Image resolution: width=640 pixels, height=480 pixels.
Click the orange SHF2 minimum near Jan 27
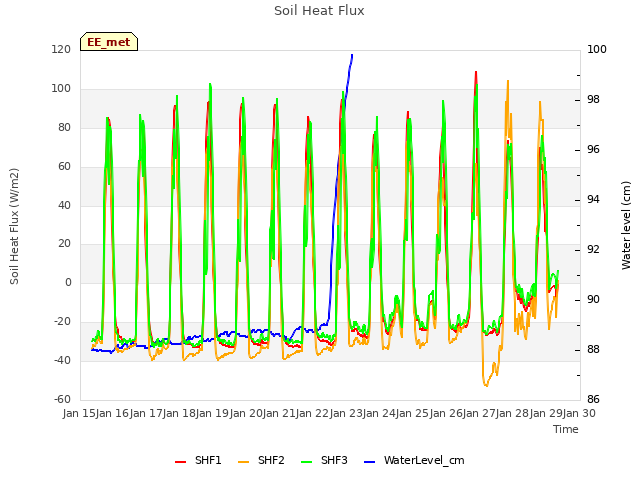point(486,385)
